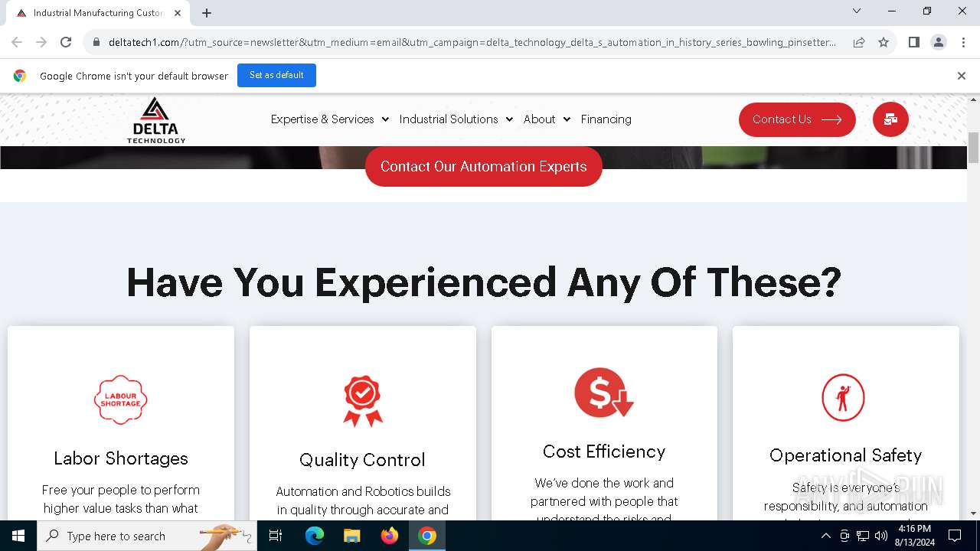Click the Operational Safety person icon

click(843, 397)
